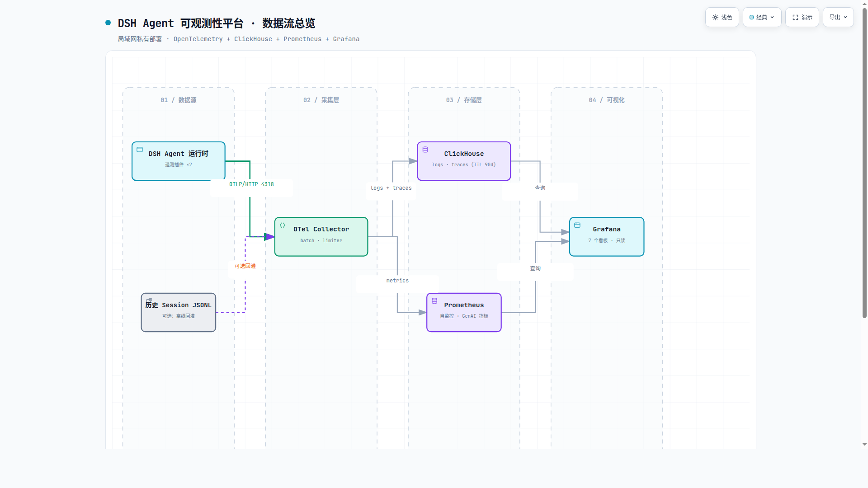868x488 pixels.
Task: Click the 02 / 采集层 lane header
Action: point(321,100)
